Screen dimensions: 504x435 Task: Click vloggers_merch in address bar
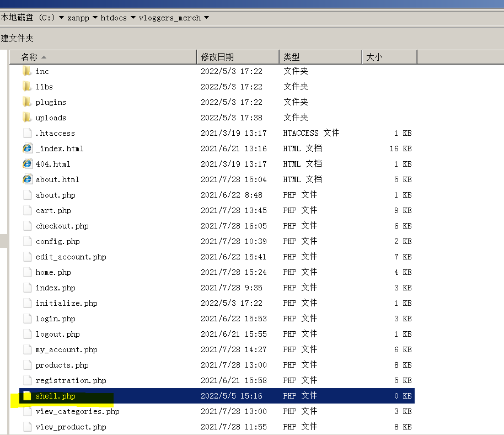(170, 18)
